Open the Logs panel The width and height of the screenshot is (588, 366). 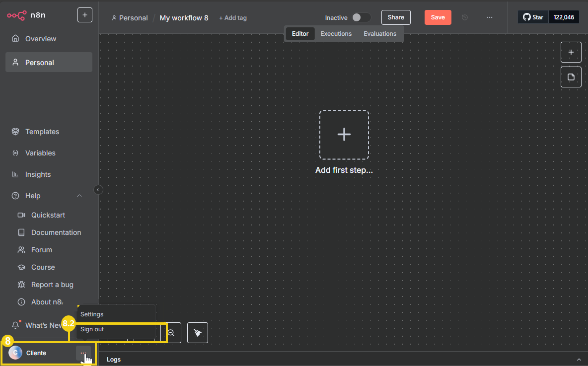point(114,359)
